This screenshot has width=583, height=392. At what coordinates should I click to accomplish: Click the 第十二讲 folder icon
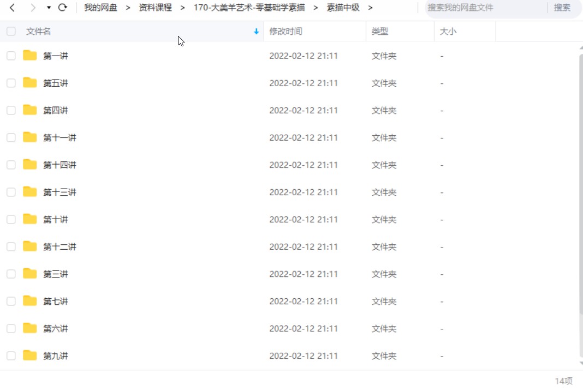point(29,246)
